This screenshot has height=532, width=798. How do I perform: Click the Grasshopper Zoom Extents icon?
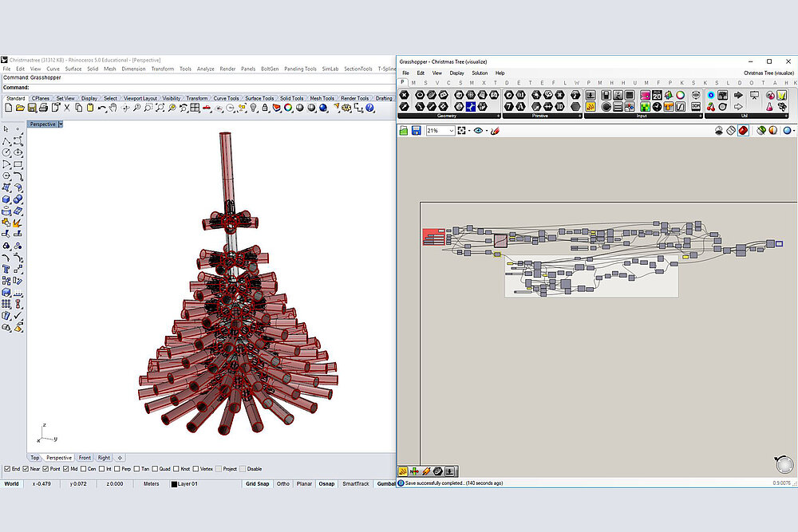pos(462,131)
